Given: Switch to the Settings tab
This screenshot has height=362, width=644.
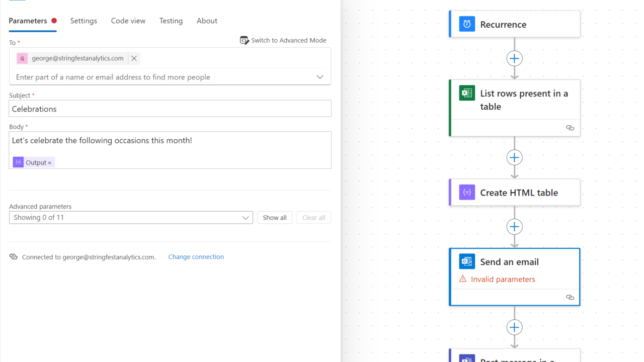Looking at the screenshot, I should click(x=84, y=21).
